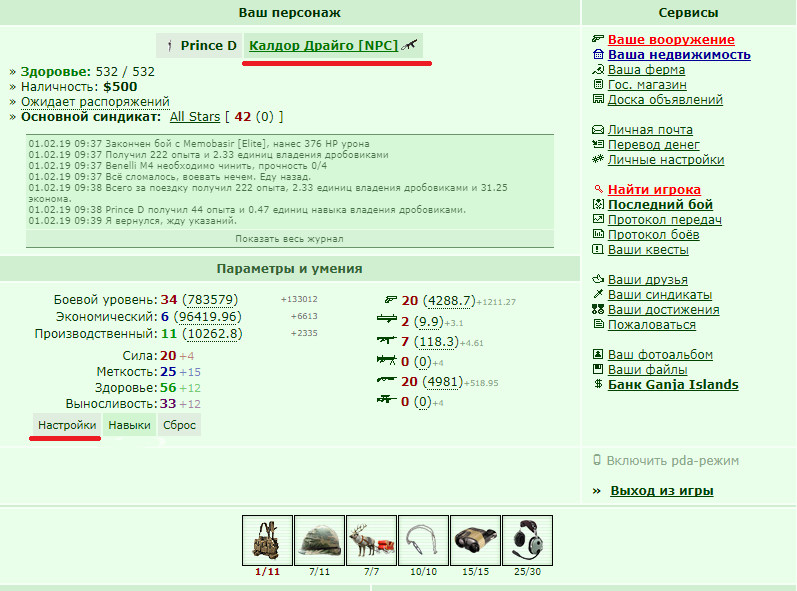Click the farm icon beside Ваша ферма
797x591 pixels.
pos(598,70)
